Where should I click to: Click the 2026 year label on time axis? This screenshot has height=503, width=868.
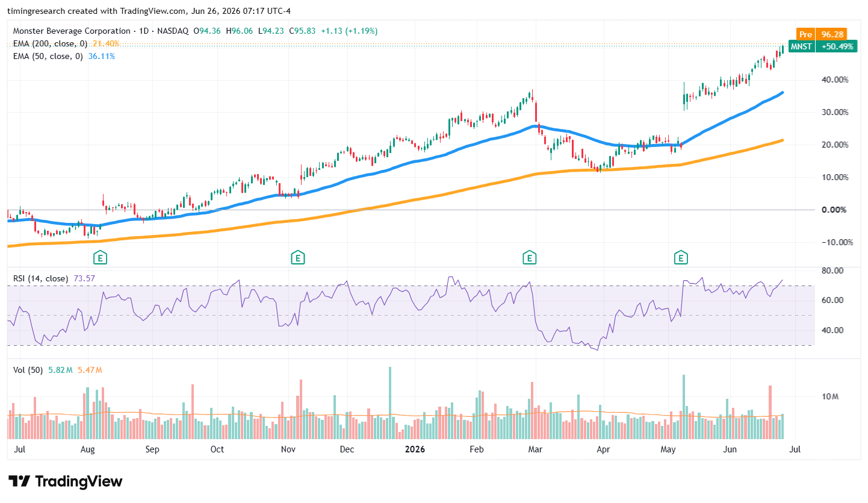(x=415, y=449)
